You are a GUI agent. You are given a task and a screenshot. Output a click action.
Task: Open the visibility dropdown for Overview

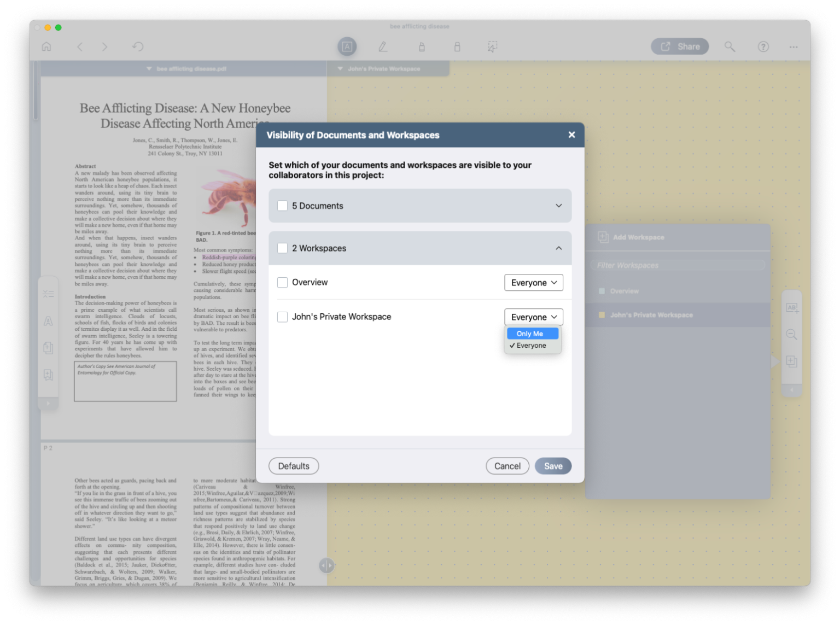(x=533, y=282)
